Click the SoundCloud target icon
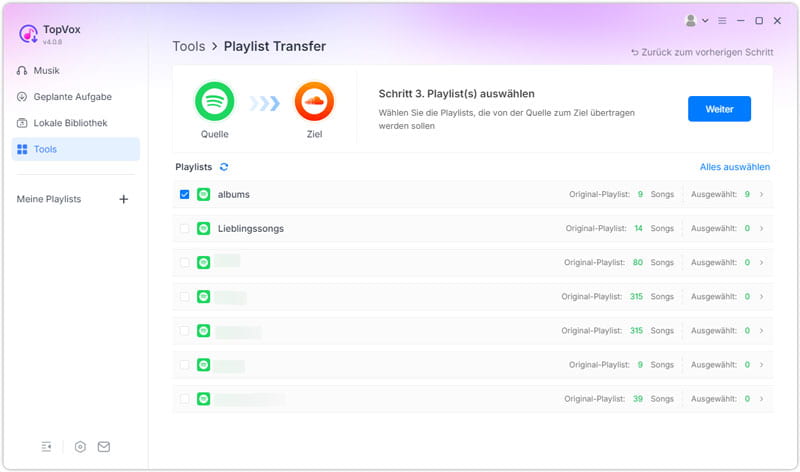Screen dimensions: 800x472 [314, 101]
